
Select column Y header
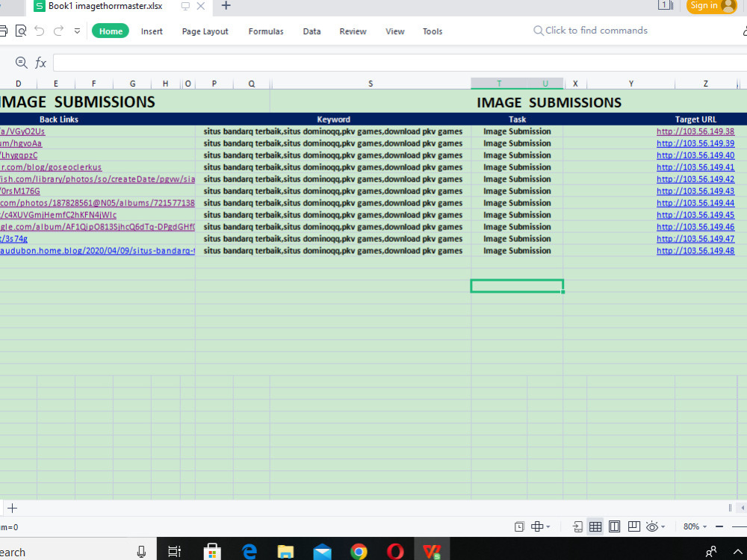(x=631, y=84)
